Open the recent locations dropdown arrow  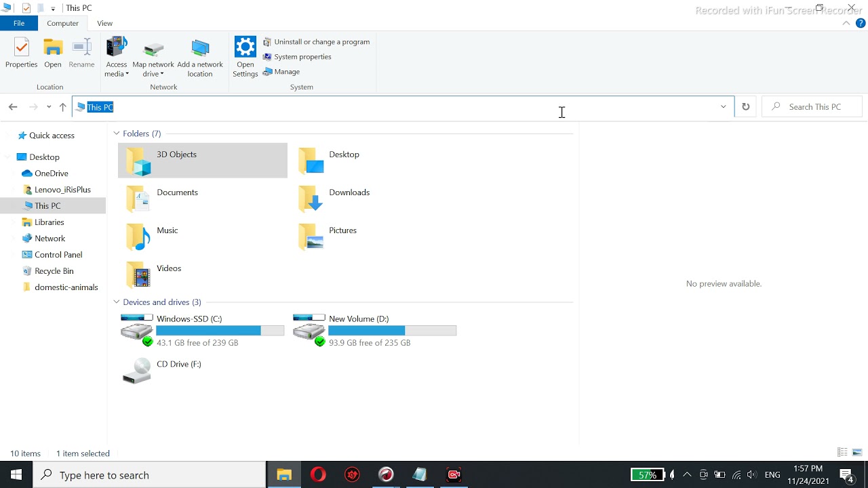[x=49, y=107]
